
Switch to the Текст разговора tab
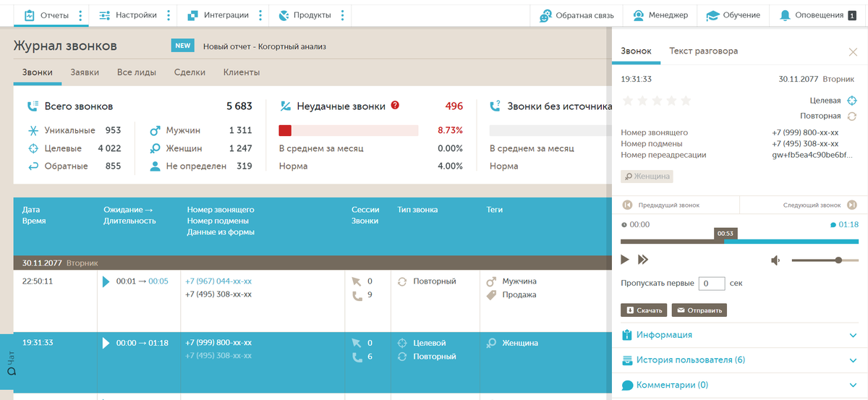703,51
